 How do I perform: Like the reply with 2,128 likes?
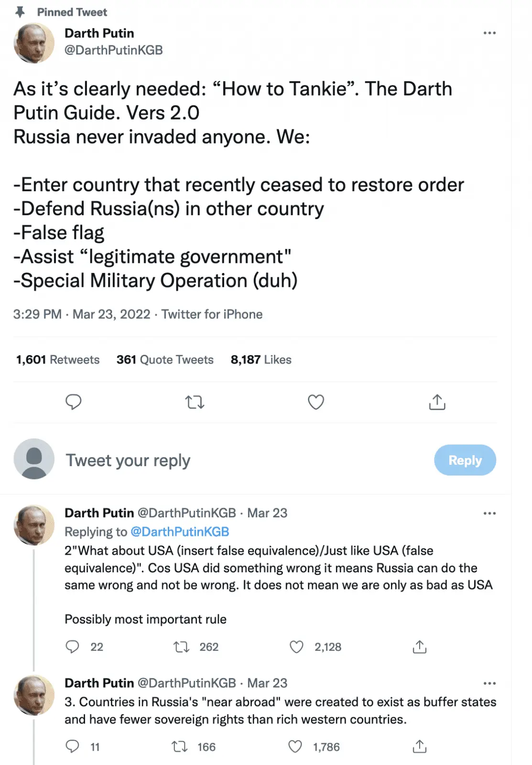(x=297, y=647)
